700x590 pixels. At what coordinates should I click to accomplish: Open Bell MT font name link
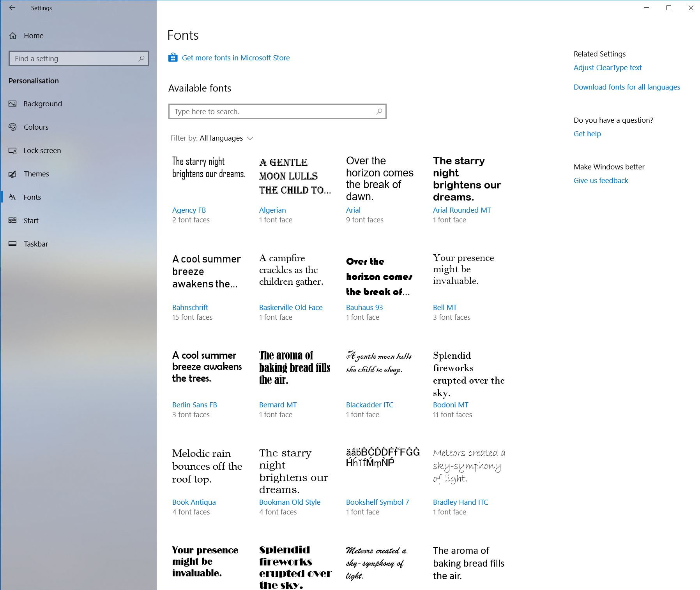[445, 307]
